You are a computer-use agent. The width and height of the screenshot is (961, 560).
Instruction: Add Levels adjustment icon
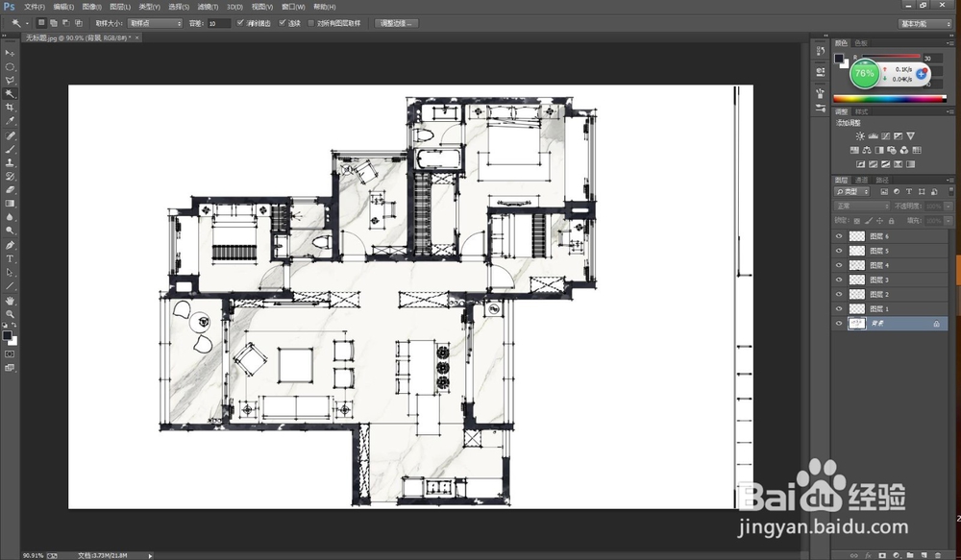click(x=873, y=136)
